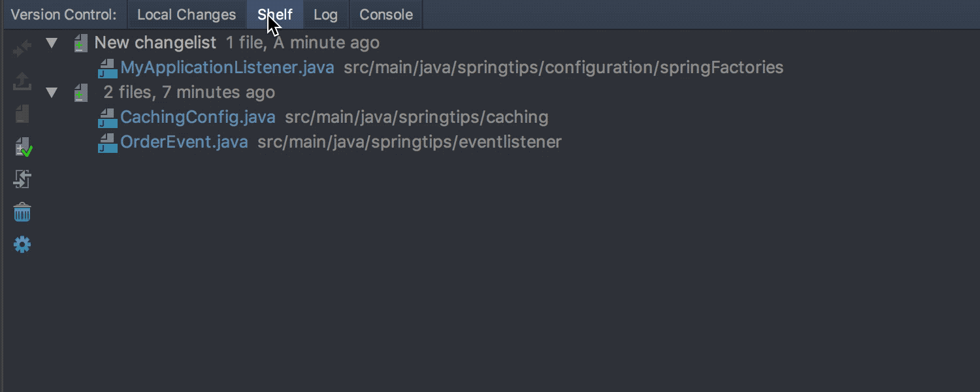The image size is (980, 392).
Task: Switch to the Local Changes tab
Action: coord(186,14)
